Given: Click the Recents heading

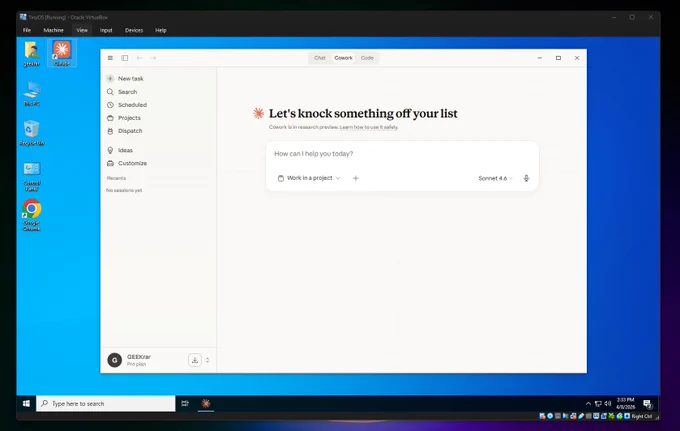Looking at the screenshot, I should (x=116, y=178).
